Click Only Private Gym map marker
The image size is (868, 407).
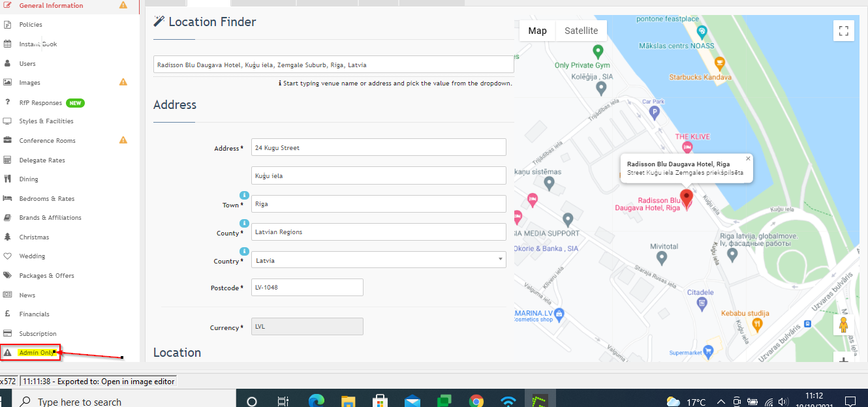[597, 51]
